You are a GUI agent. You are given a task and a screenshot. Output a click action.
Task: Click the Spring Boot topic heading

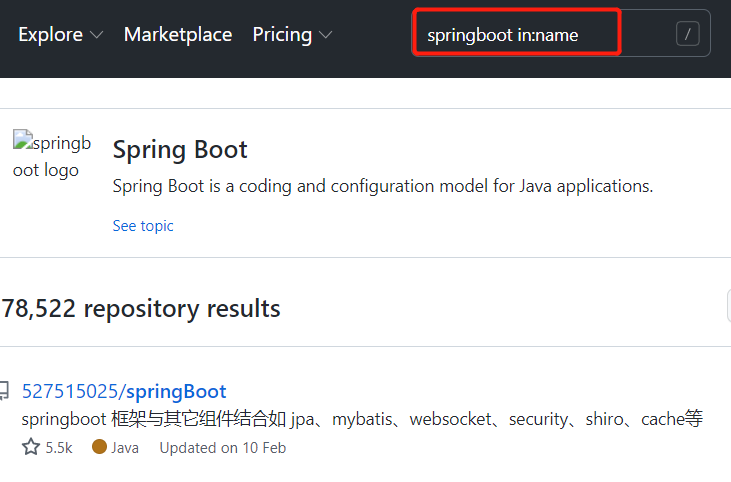(180, 150)
